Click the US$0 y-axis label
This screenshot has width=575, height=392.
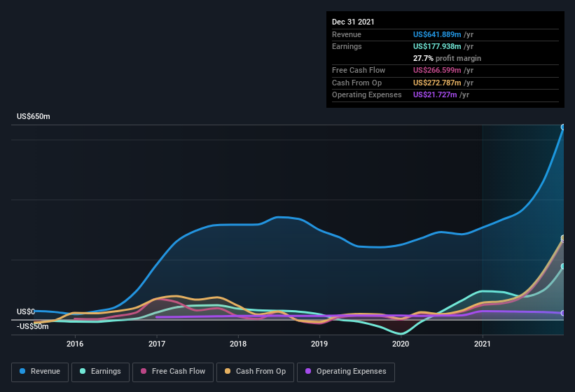point(26,311)
